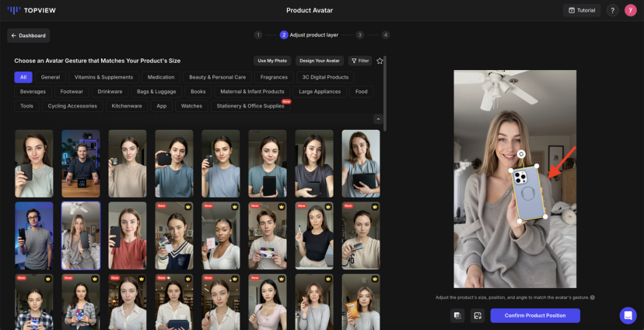Select the pink top woman avatar
Image resolution: width=644 pixels, height=330 pixels.
pos(268,302)
